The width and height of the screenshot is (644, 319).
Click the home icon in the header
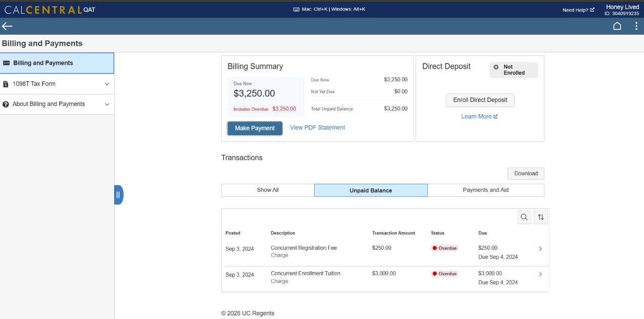(x=617, y=26)
